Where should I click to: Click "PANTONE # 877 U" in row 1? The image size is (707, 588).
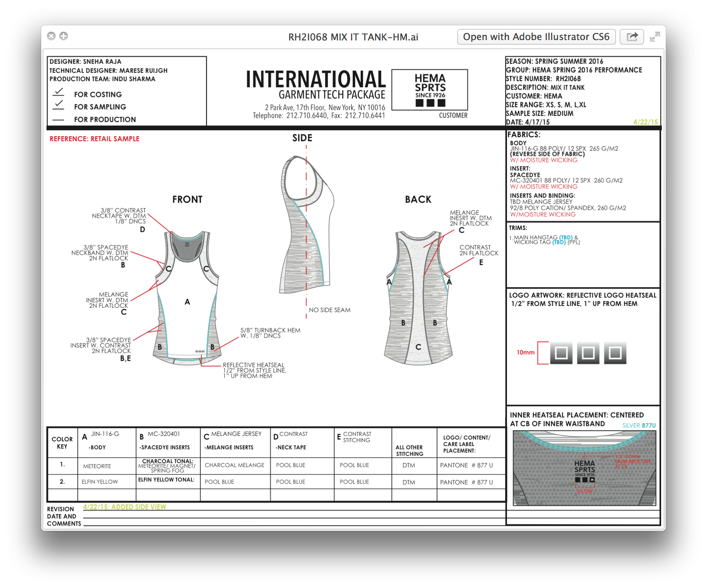(467, 465)
